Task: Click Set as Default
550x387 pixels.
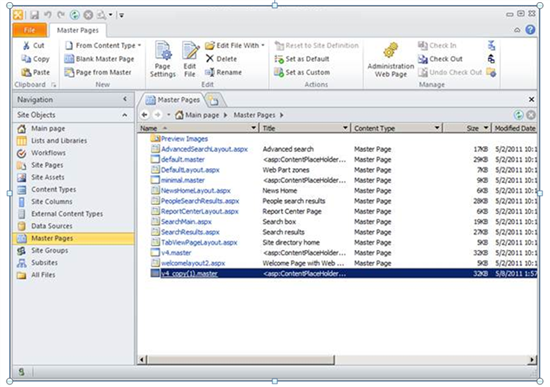Action: click(302, 59)
